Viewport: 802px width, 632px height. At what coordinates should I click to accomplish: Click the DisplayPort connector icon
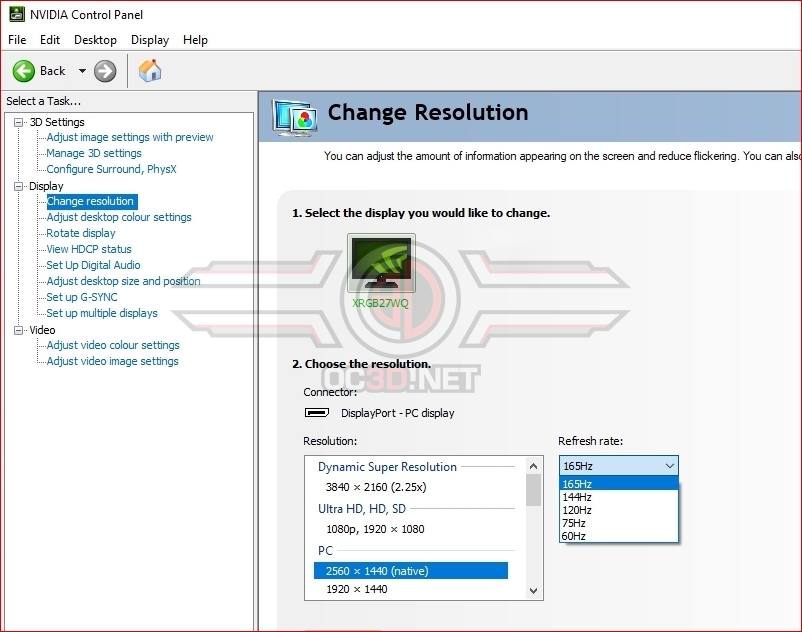[x=317, y=413]
